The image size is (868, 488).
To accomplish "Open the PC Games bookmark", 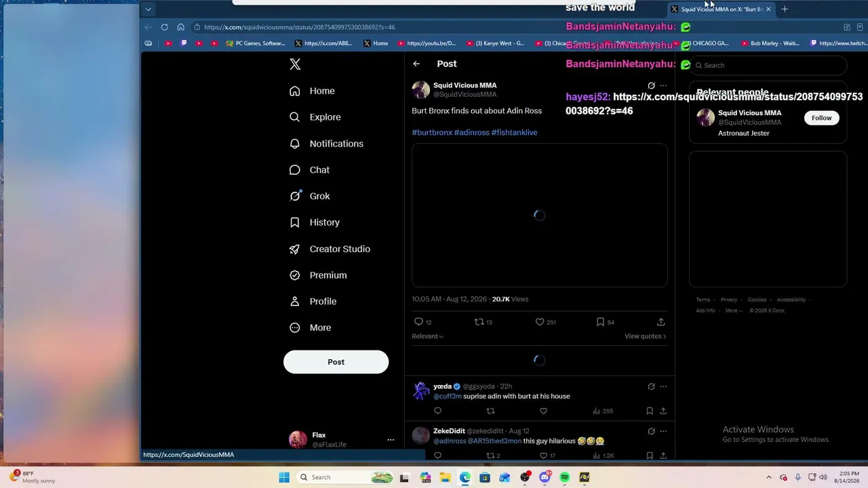I will [x=255, y=43].
